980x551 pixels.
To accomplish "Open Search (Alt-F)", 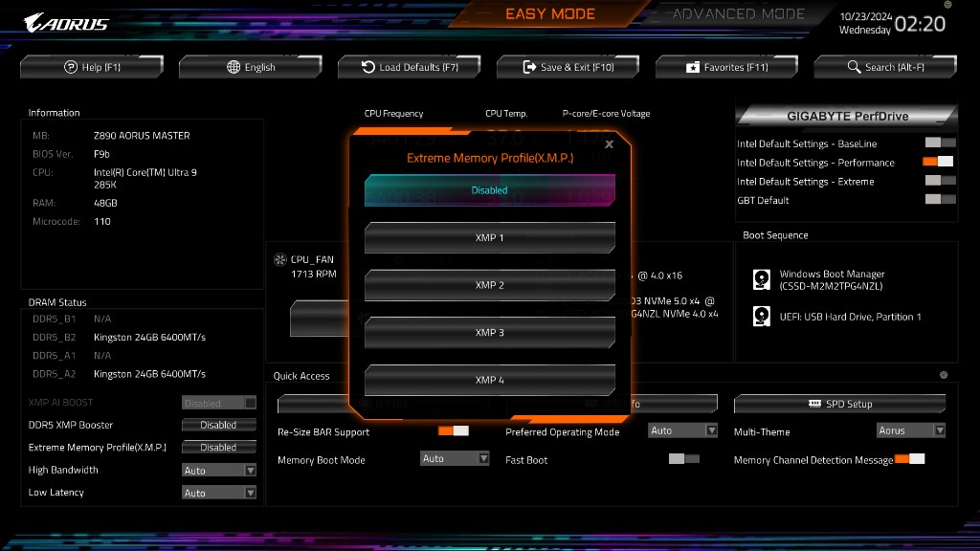I will click(x=885, y=67).
